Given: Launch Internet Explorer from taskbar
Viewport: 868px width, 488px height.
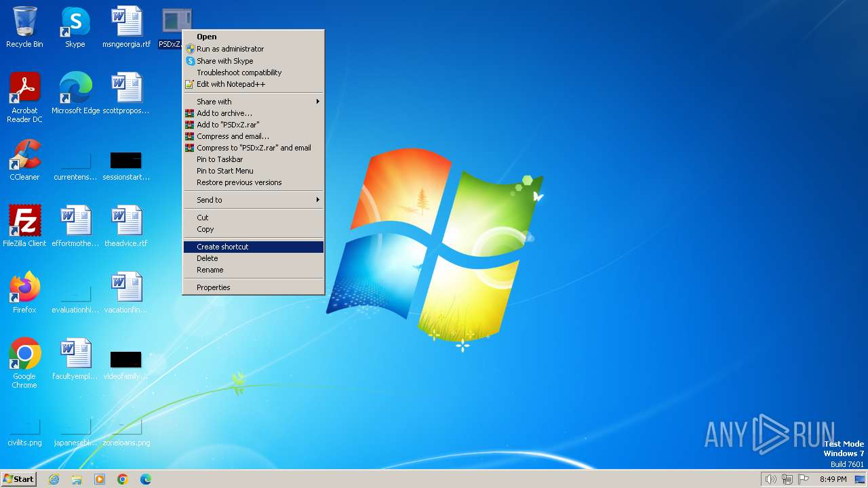Looking at the screenshot, I should (54, 479).
